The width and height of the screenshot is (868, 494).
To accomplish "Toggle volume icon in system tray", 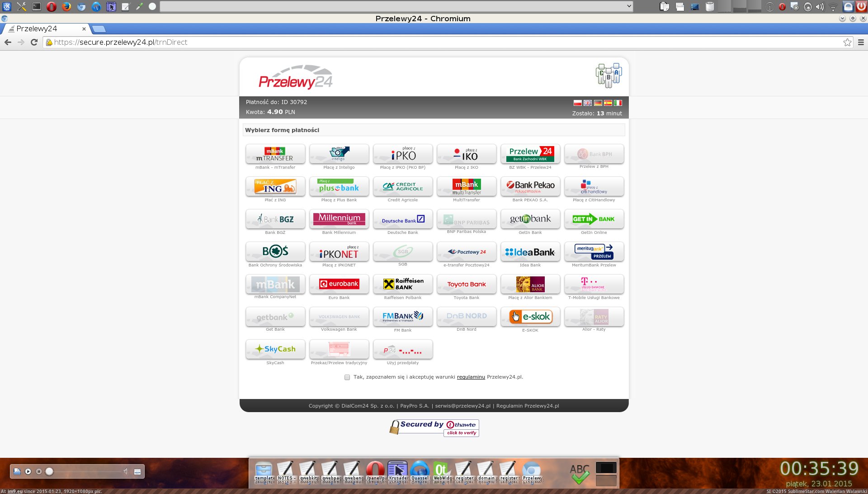I will pyautogui.click(x=820, y=7).
